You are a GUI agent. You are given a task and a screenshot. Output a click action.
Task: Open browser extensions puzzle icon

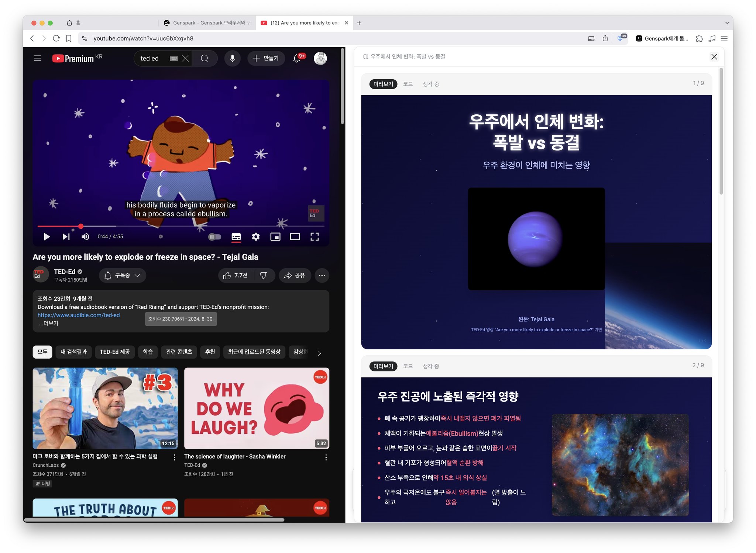(699, 38)
